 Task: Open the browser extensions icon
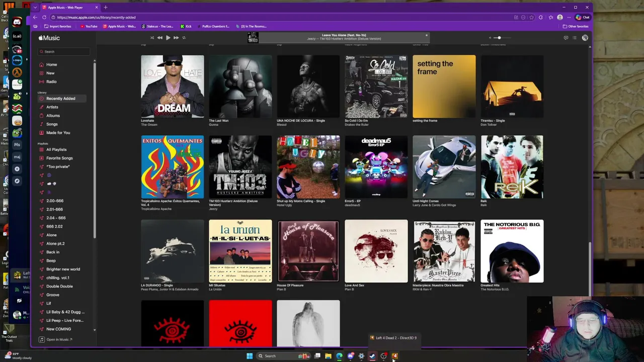tap(540, 17)
